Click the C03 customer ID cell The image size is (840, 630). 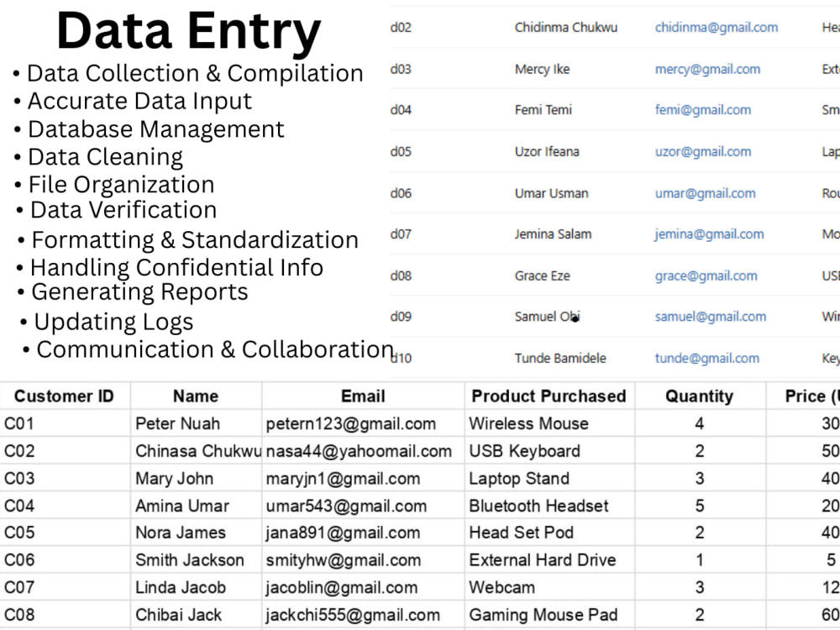pos(65,479)
